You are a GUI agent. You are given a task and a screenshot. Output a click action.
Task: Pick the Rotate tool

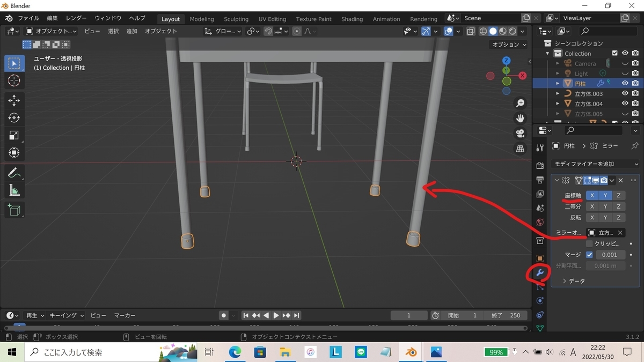click(x=14, y=118)
